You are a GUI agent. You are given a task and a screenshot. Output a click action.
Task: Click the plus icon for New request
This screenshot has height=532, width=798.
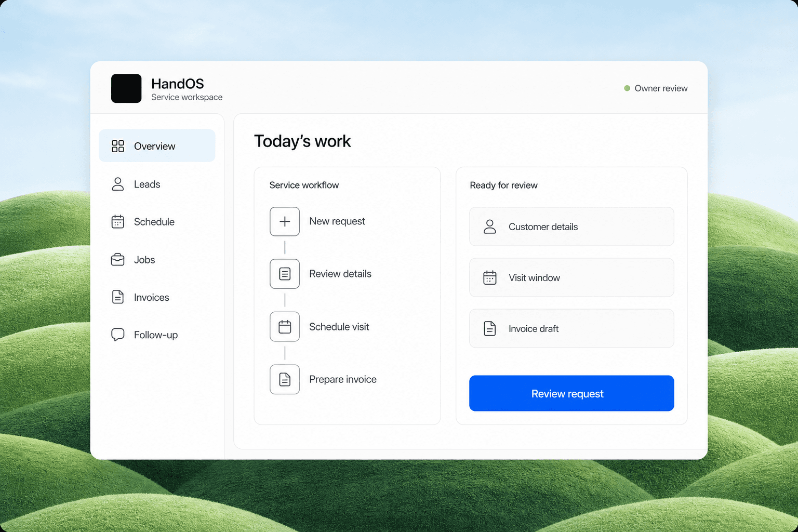pyautogui.click(x=285, y=221)
